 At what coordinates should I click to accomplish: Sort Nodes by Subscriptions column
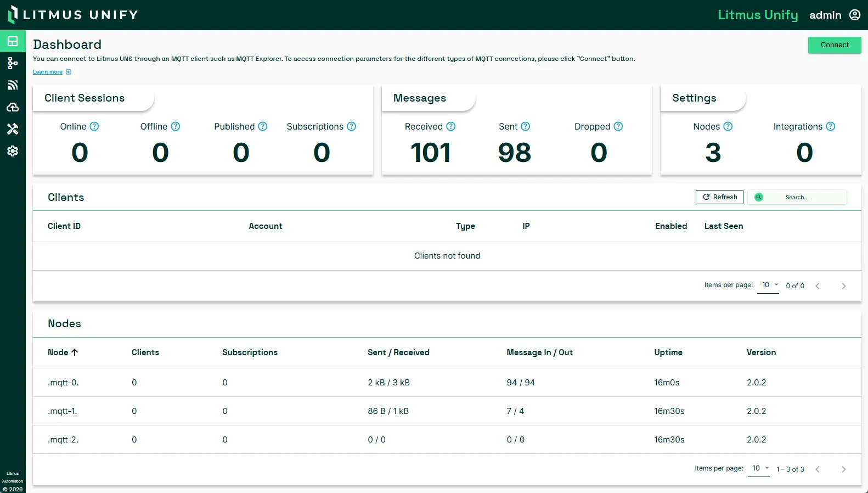(x=250, y=352)
